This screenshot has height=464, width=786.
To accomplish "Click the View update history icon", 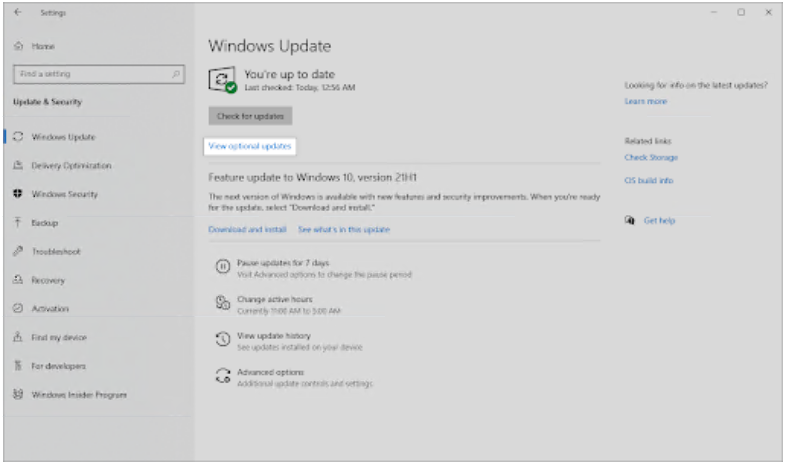I will (223, 340).
